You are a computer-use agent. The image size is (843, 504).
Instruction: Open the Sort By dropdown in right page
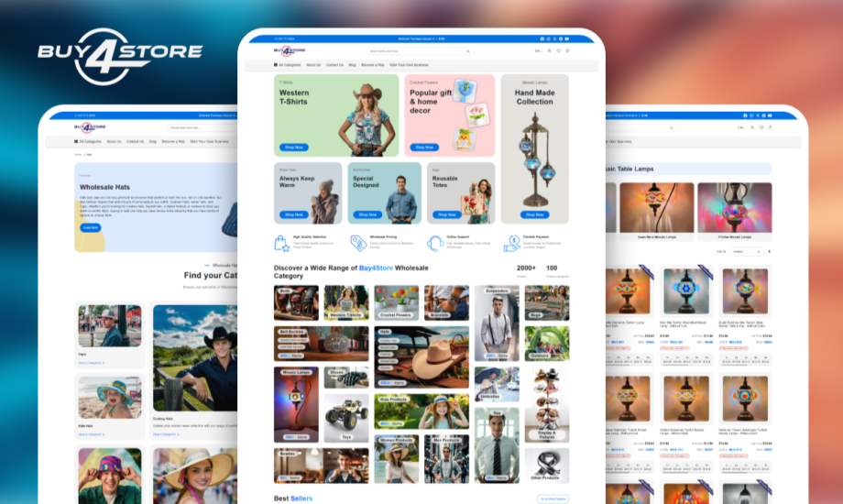(746, 251)
